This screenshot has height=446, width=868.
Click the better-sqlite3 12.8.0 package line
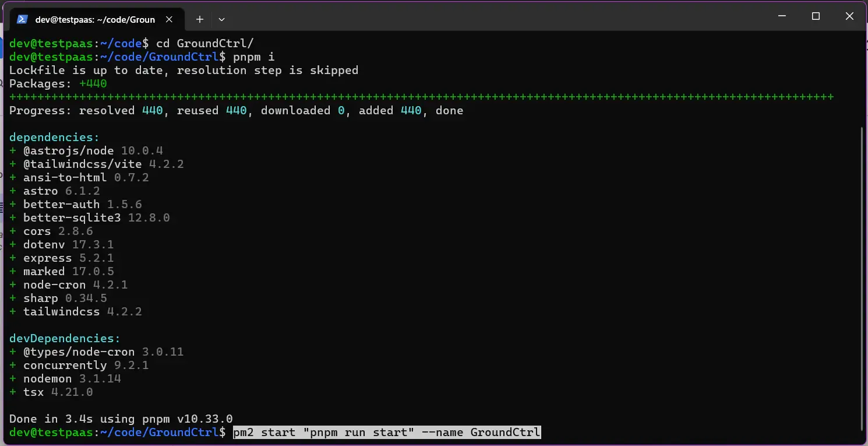[x=96, y=218]
